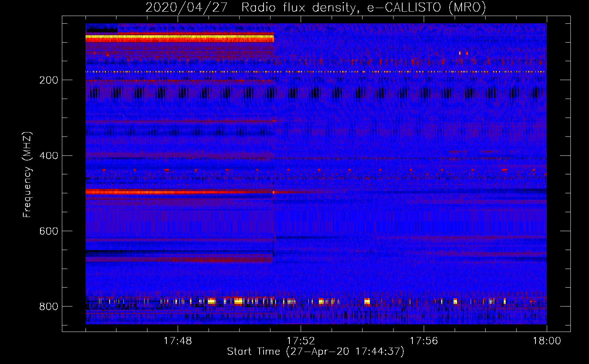The image size is (589, 364).
Task: Click the 17:56 time tick label
Action: pos(424,341)
